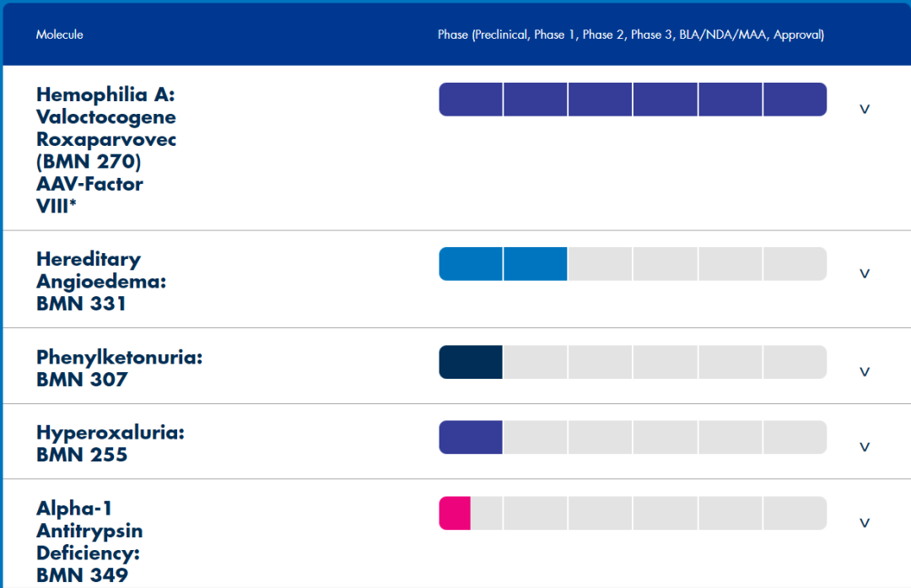Click the BMN 349 grey Approval segment
Image resolution: width=911 pixels, height=588 pixels.
coord(795,513)
